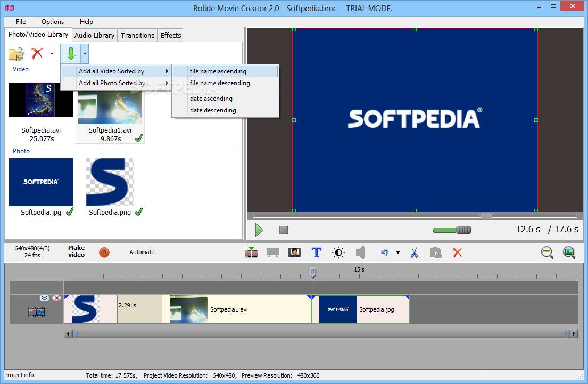Click the zoom-to-fit timeline magnifier icon
This screenshot has width=588, height=384.
pos(569,252)
